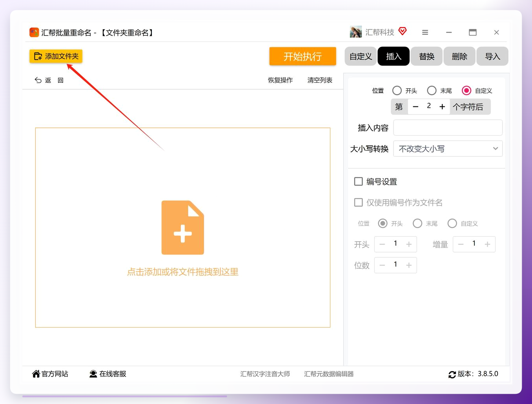532x404 pixels.
Task: Close the application window
Action: click(496, 33)
